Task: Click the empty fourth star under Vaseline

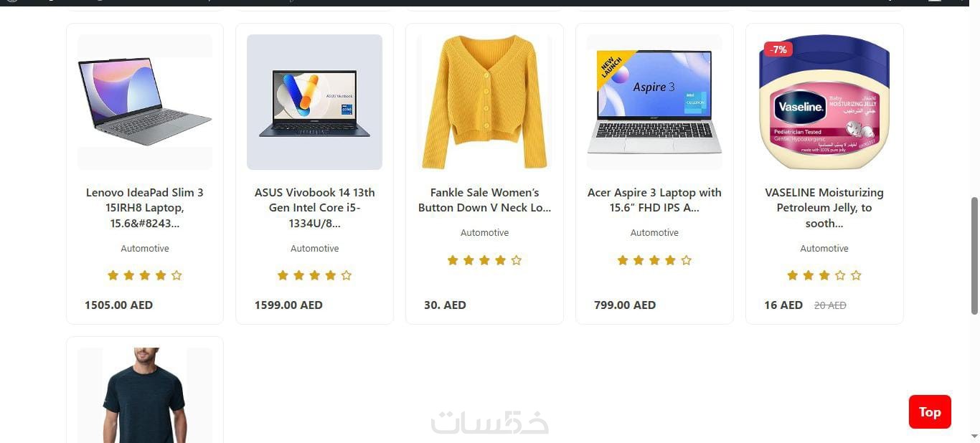Action: pos(840,275)
